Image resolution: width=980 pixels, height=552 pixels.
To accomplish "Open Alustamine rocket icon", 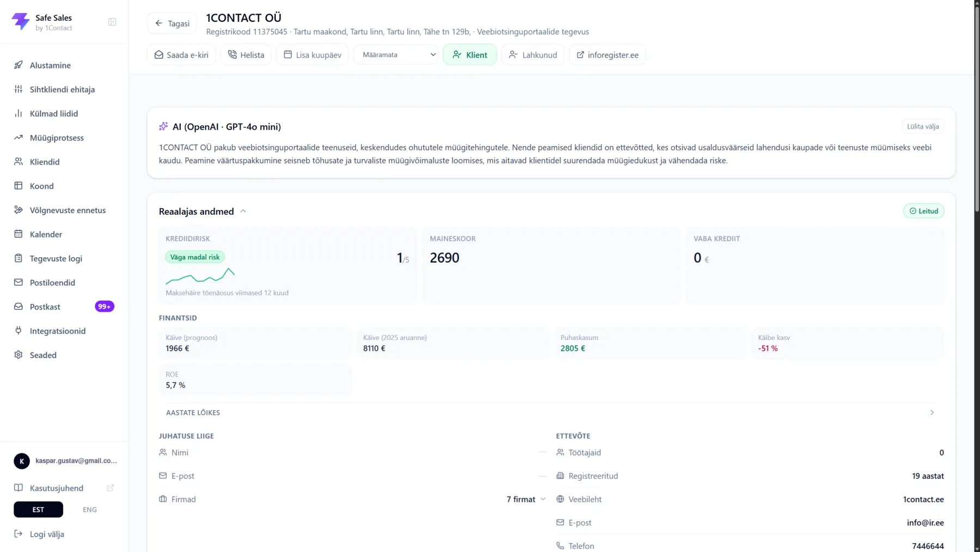I will 19,65.
